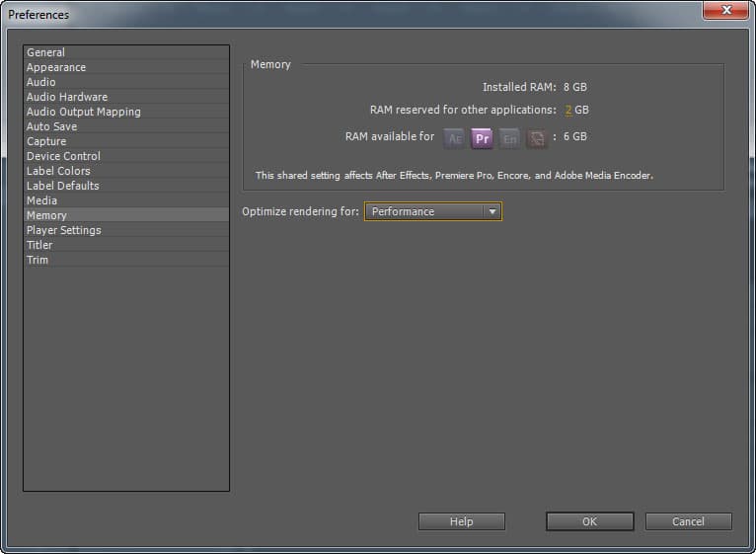
Task: Open the Optimize rendering for dropdown
Action: point(433,211)
